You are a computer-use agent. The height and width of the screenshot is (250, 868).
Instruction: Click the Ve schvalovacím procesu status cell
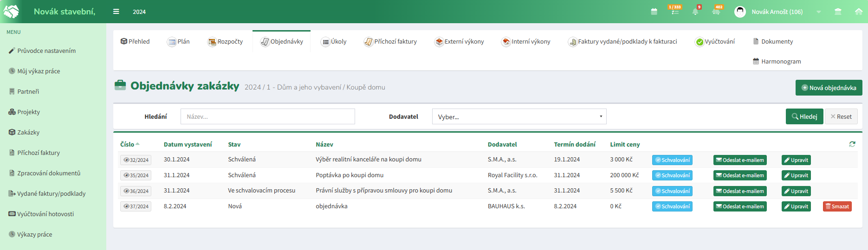click(x=262, y=190)
